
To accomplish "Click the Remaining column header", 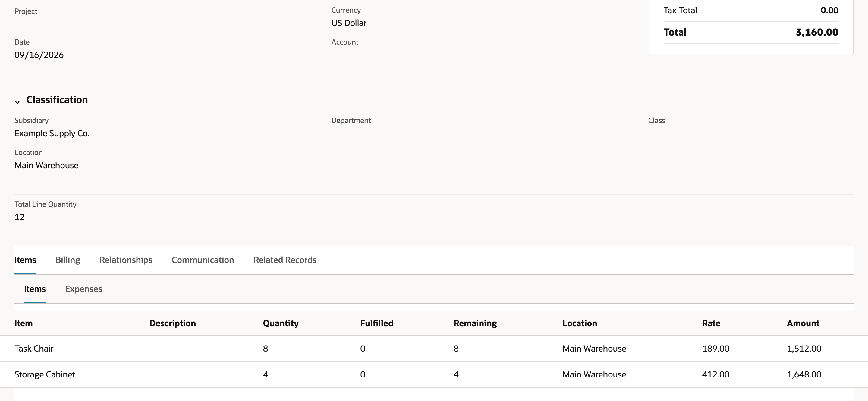I will click(x=475, y=323).
